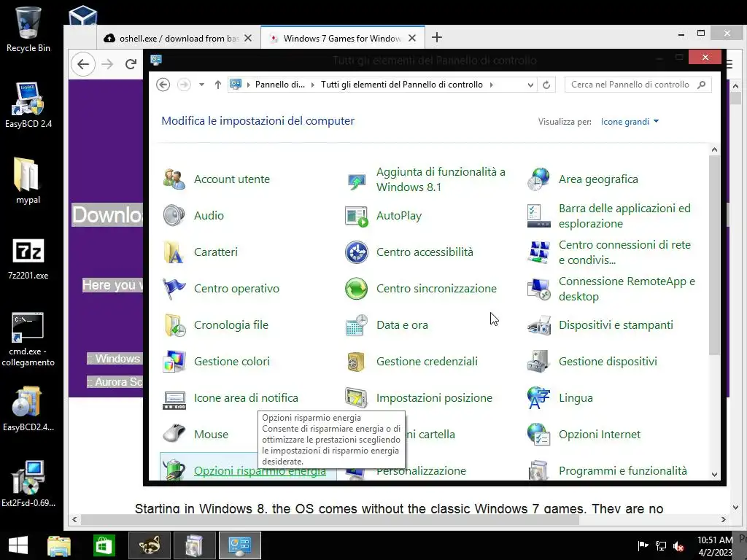Go back in Control Panel window
This screenshot has width=747, height=560.
click(163, 85)
